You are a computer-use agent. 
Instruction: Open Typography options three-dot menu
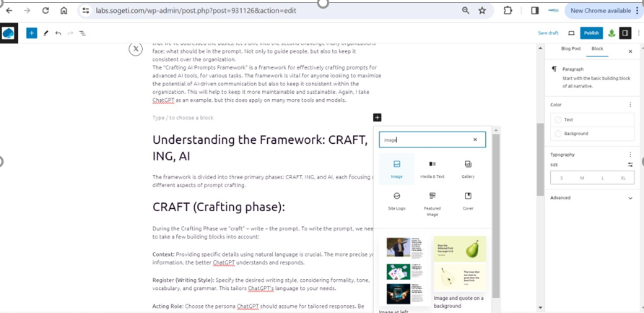click(x=630, y=155)
